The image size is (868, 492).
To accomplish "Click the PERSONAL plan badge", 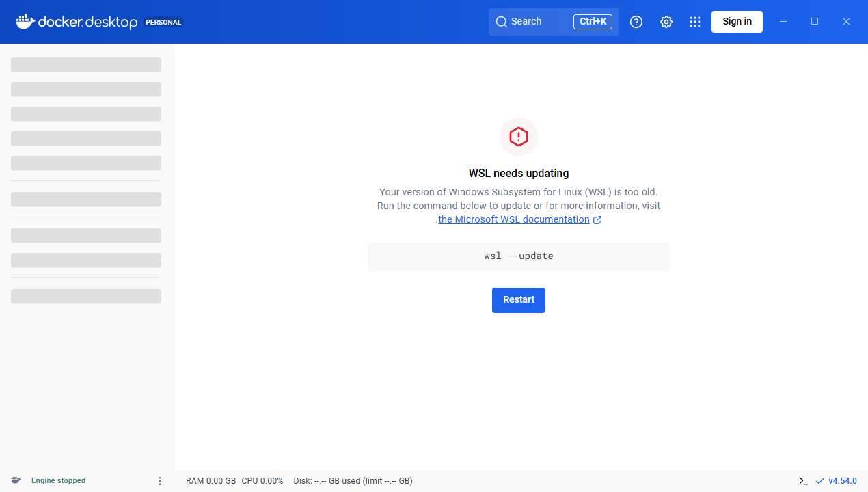I will 163,22.
